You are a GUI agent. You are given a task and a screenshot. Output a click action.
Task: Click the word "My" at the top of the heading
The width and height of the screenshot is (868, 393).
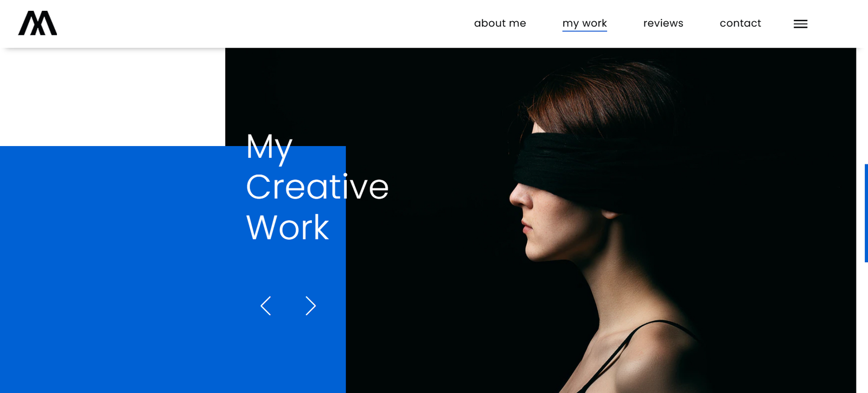269,147
